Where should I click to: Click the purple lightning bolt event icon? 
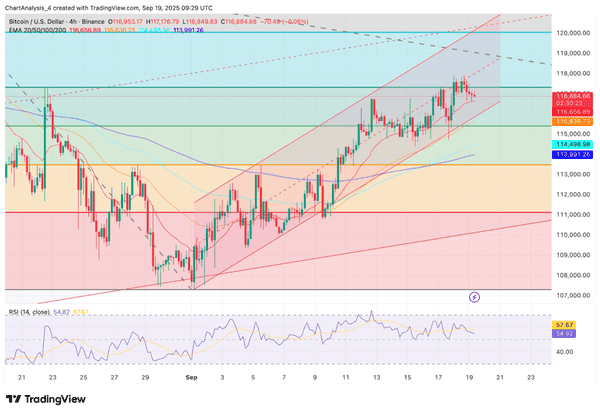click(x=474, y=297)
